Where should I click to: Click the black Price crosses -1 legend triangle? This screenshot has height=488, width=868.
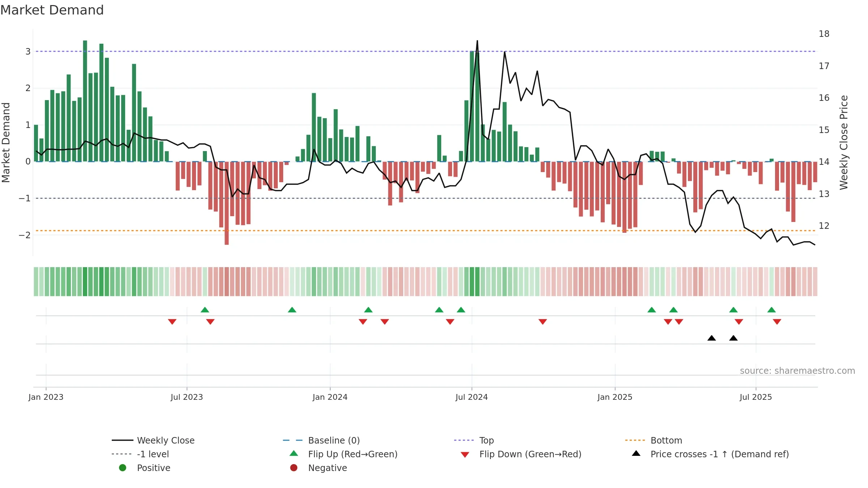(x=636, y=453)
